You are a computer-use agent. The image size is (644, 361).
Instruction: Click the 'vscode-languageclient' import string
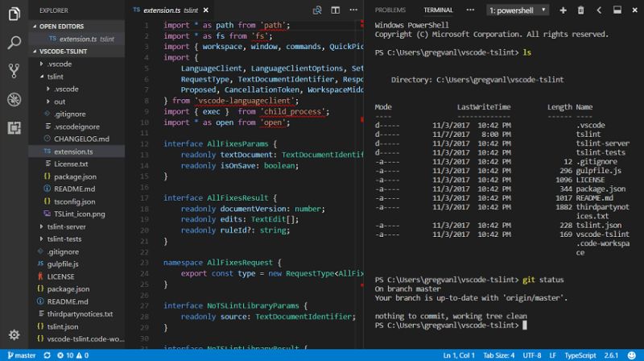coord(246,101)
